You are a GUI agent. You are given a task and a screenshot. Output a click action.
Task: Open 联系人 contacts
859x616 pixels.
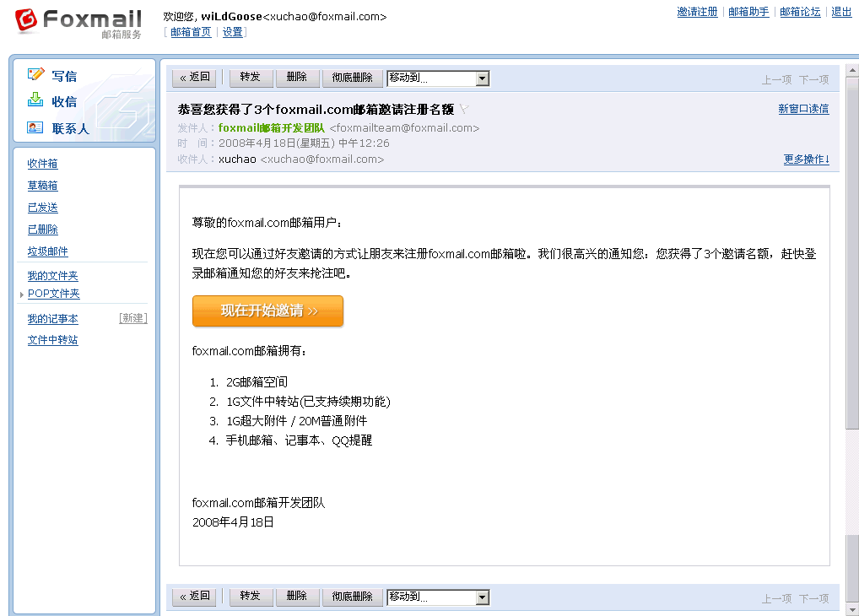pyautogui.click(x=70, y=129)
